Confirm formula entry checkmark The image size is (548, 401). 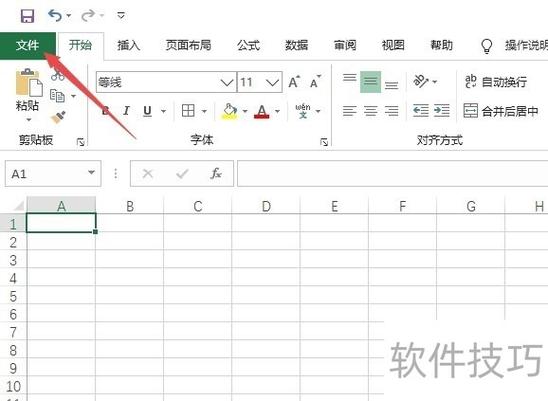(x=182, y=173)
